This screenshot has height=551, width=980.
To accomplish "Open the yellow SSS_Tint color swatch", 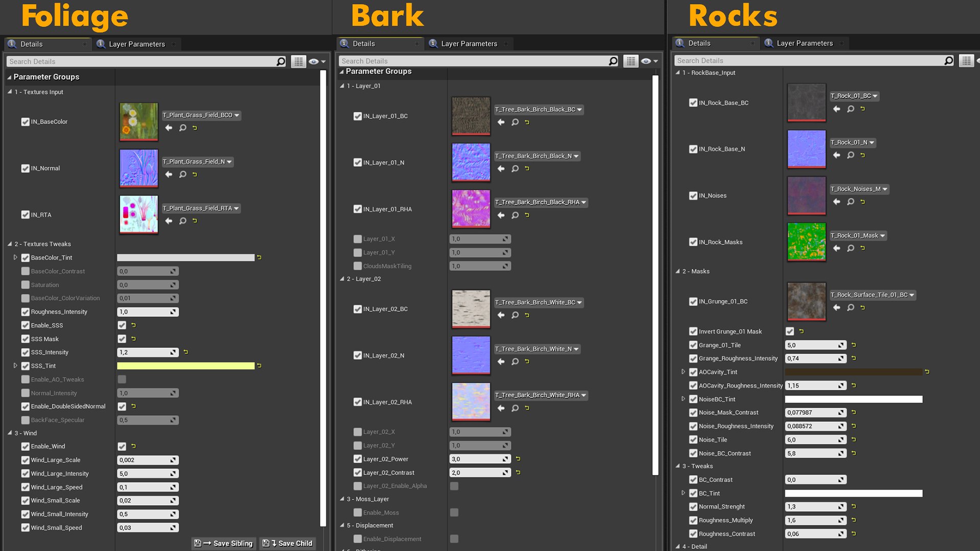I will pos(186,366).
